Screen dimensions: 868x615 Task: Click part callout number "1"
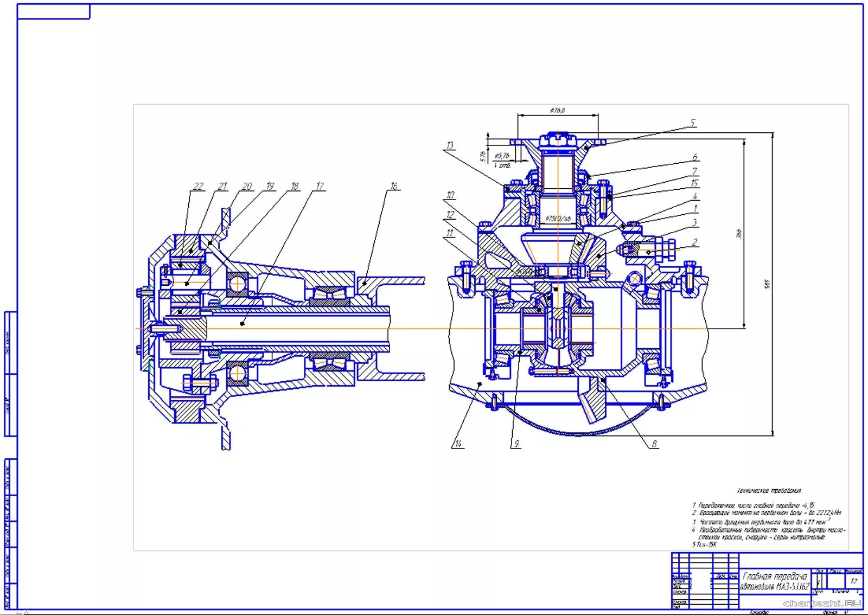click(695, 208)
